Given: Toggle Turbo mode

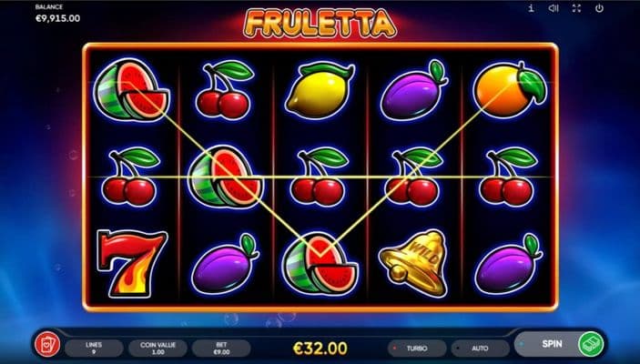Looking at the screenshot, I should click(x=417, y=349).
